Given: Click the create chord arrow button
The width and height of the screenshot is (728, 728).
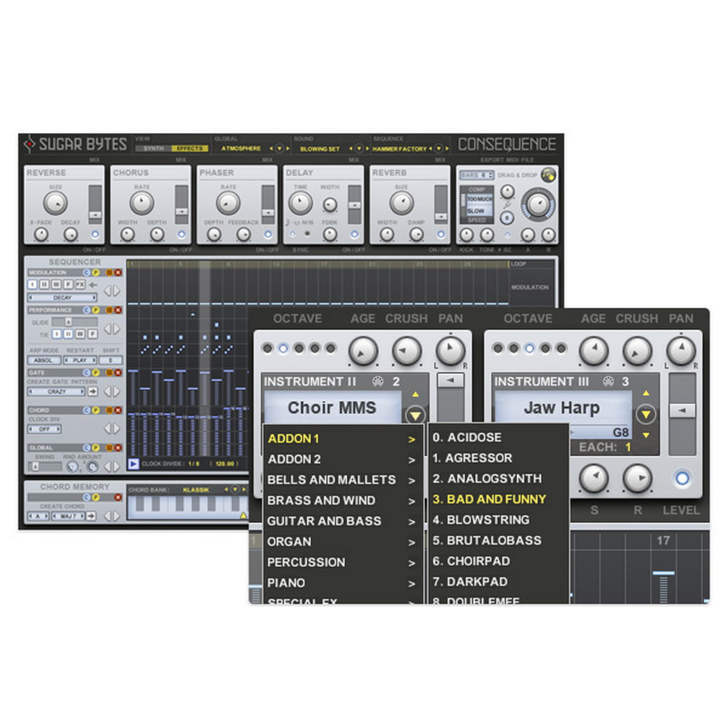Looking at the screenshot, I should (x=91, y=516).
